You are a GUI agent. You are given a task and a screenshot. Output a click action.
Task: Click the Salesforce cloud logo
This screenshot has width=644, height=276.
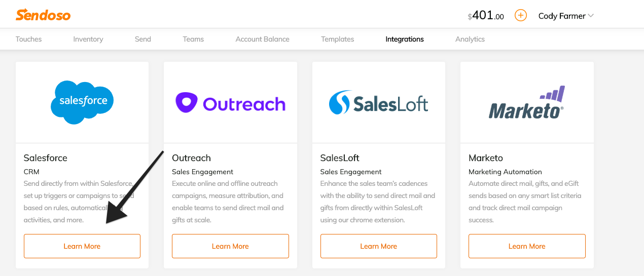click(x=82, y=102)
